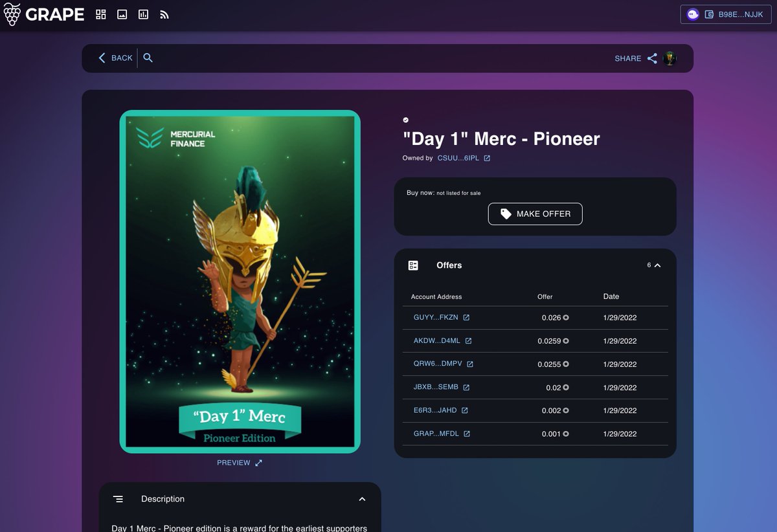Click the 0.0255 offer amount

coord(549,364)
